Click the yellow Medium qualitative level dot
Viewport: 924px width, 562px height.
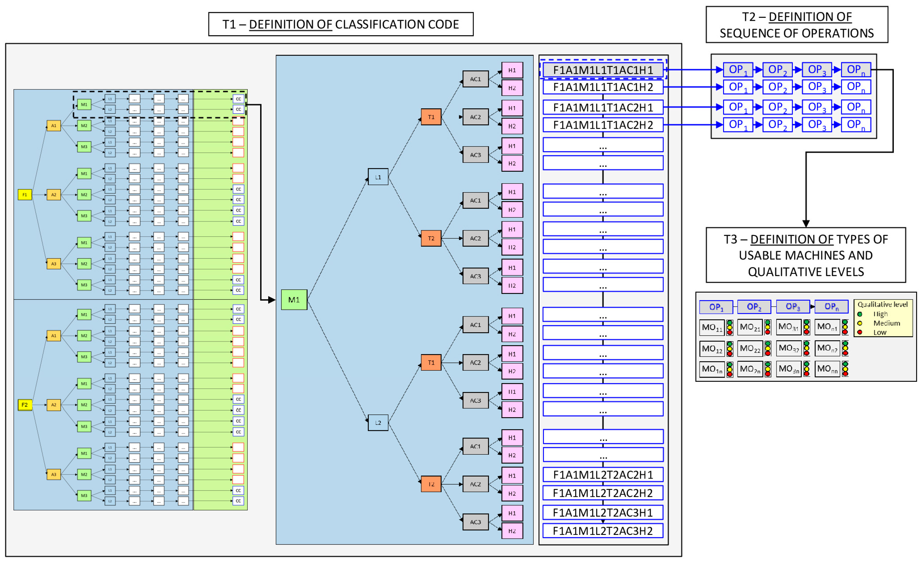coord(859,323)
